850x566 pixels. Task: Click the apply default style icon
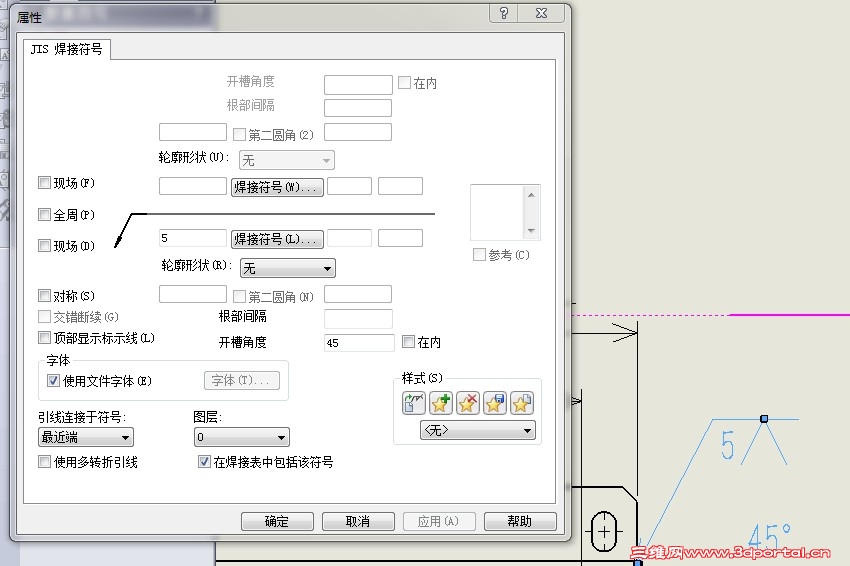coord(414,403)
